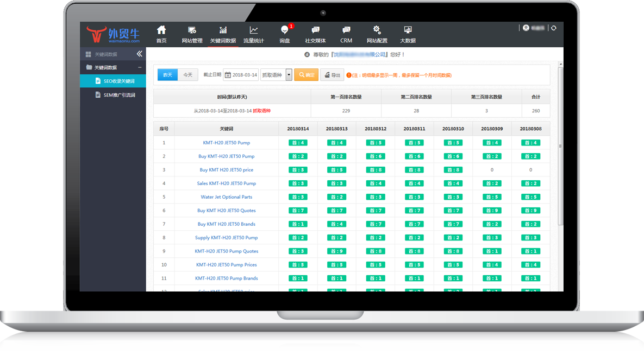Click the 导出 export button
The height and width of the screenshot is (355, 644).
pyautogui.click(x=332, y=75)
